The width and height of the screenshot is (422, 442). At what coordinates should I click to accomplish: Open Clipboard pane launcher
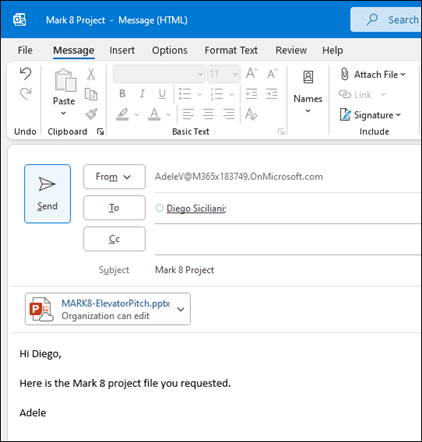pyautogui.click(x=100, y=132)
